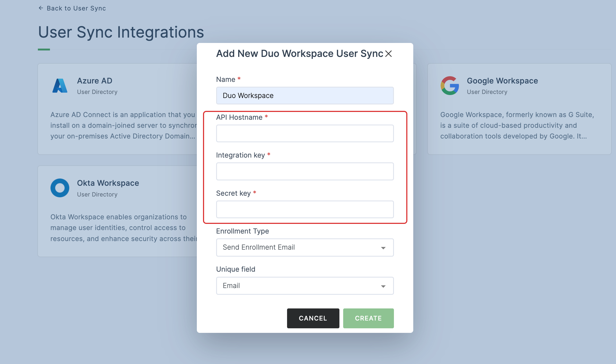Click the Google Workspace logo icon
The height and width of the screenshot is (364, 616).
tap(450, 86)
